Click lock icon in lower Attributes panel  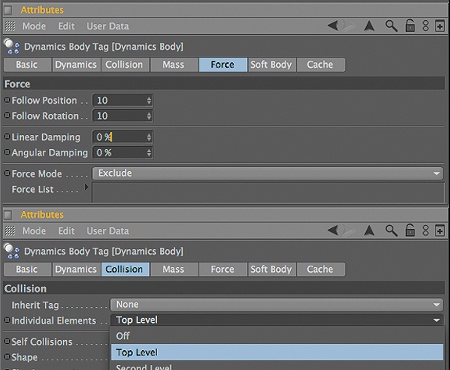pos(410,230)
